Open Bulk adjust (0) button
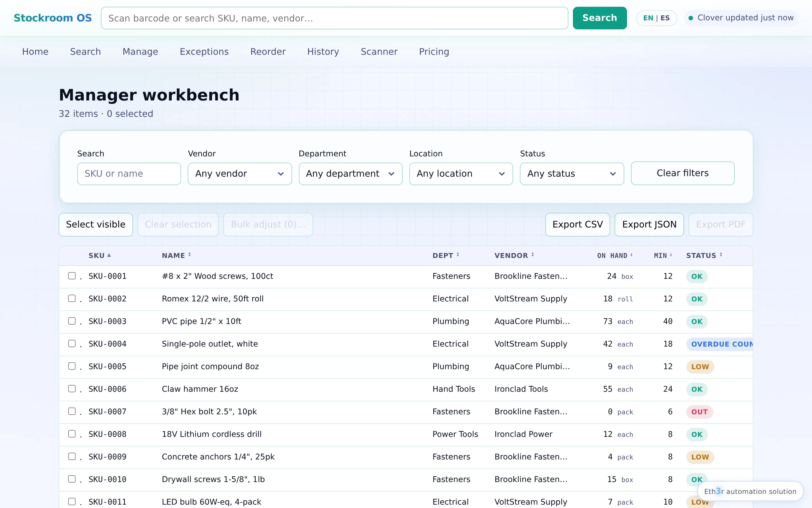 (268, 224)
